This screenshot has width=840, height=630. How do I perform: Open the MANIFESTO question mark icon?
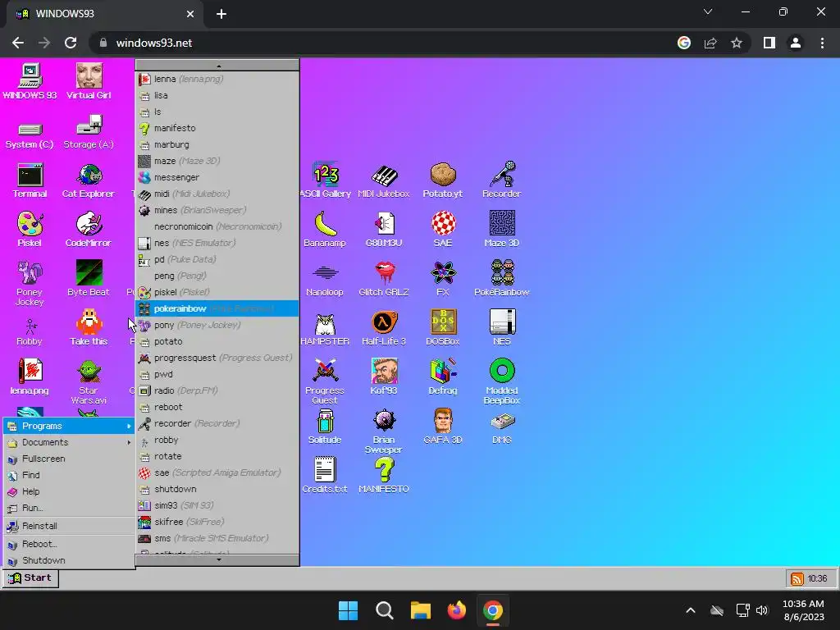(x=384, y=476)
